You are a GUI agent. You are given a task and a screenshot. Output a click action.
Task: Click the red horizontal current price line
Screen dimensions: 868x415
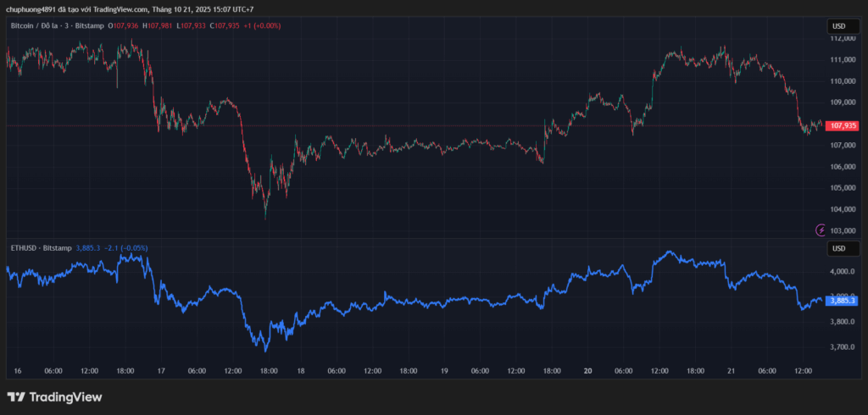pyautogui.click(x=424, y=125)
